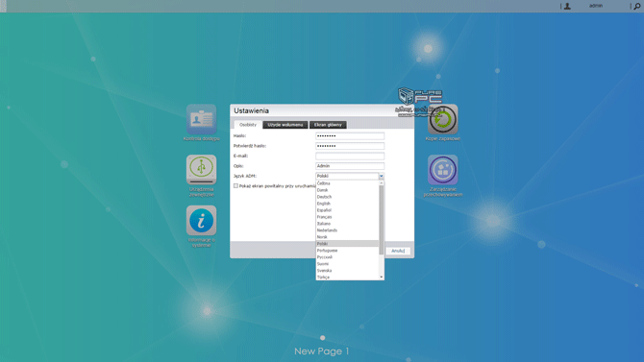Click the language list scroll-down arrow

382,278
